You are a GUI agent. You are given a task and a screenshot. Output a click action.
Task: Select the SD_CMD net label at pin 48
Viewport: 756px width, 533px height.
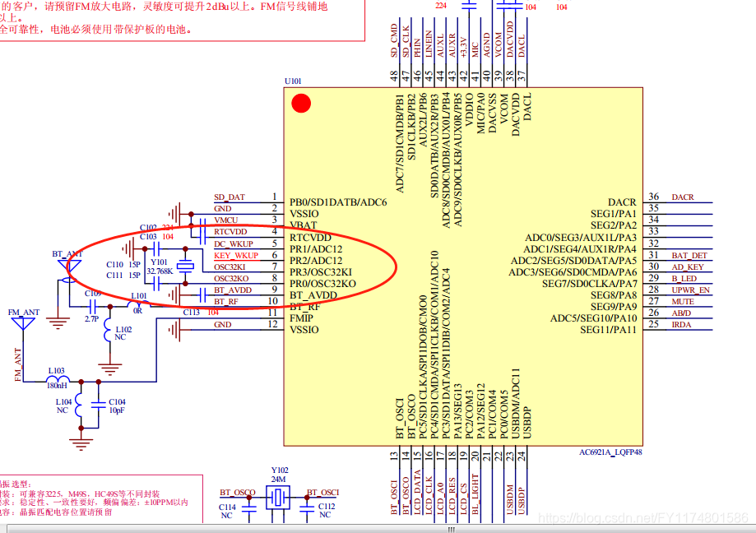pyautogui.click(x=394, y=40)
